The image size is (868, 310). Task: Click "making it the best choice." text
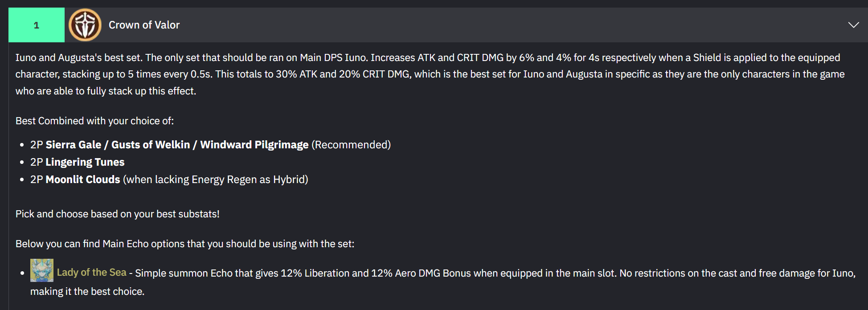coord(87,291)
